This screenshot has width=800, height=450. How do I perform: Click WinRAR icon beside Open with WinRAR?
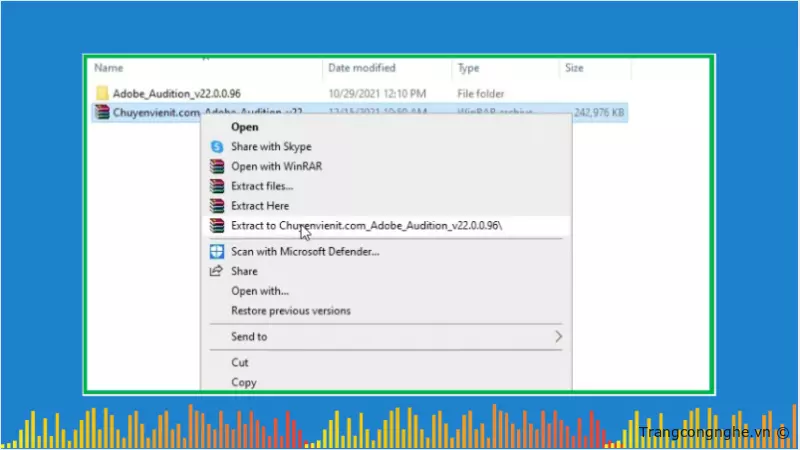pos(215,166)
